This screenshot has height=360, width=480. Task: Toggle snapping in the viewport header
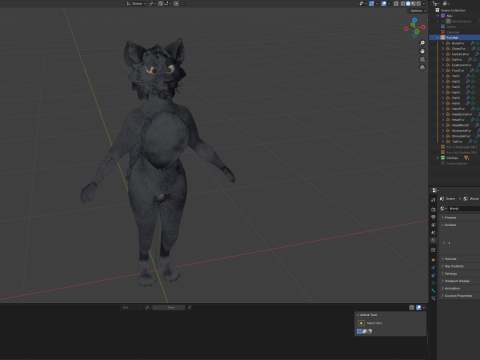click(160, 3)
